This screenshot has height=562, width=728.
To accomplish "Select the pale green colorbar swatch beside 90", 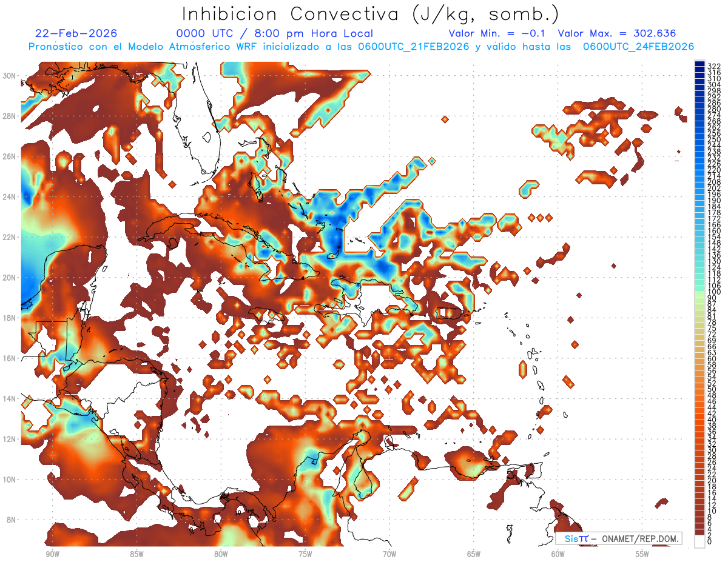I will tap(699, 295).
